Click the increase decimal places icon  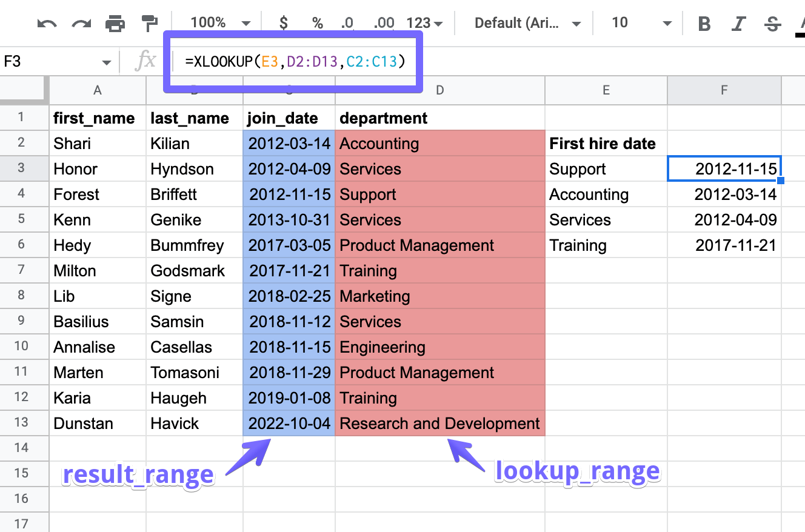384,22
